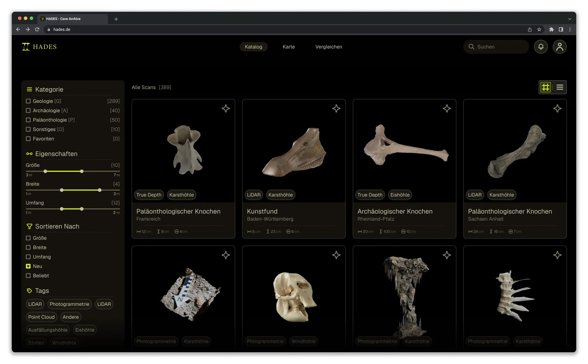This screenshot has width=588, height=364.
Task: Favorite the Frankreich Paläonthologischer Knochen card star
Action: tap(226, 109)
